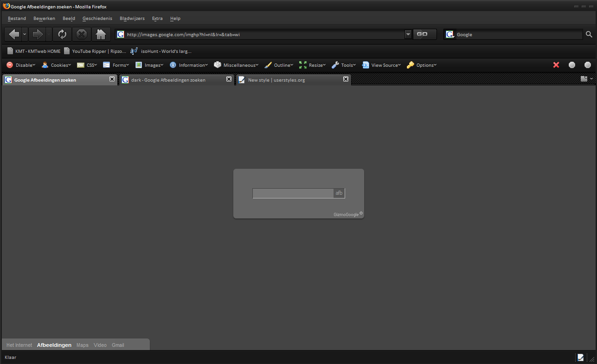The height and width of the screenshot is (364, 597).
Task: Click the afb search button
Action: click(339, 193)
